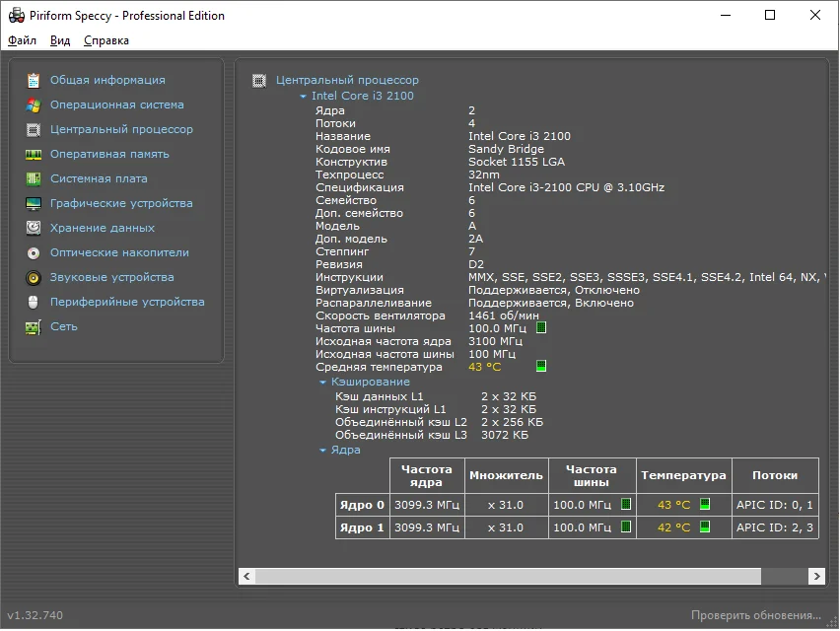The height and width of the screenshot is (631, 840).
Task: Go to Оптические накопители section
Action: (x=119, y=252)
